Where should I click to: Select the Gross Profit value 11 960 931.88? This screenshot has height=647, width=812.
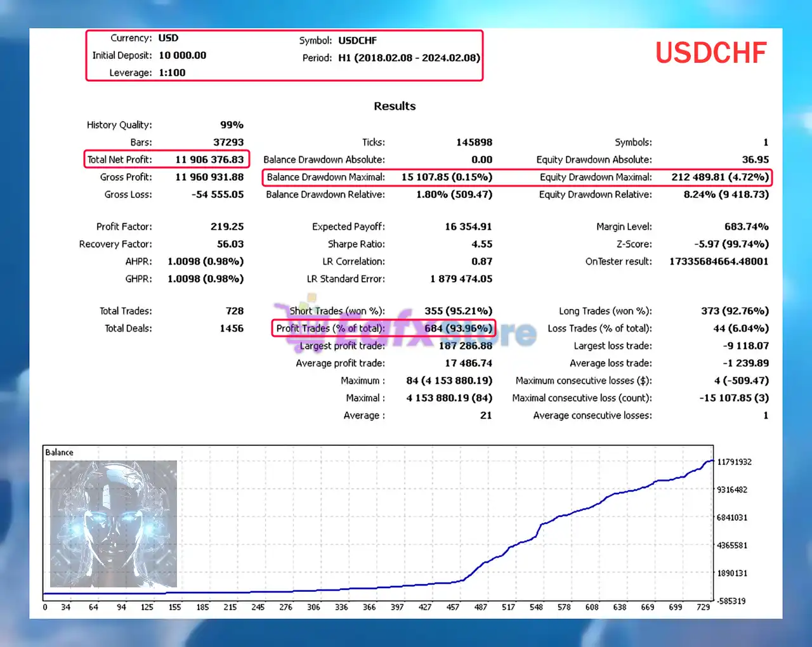click(209, 177)
